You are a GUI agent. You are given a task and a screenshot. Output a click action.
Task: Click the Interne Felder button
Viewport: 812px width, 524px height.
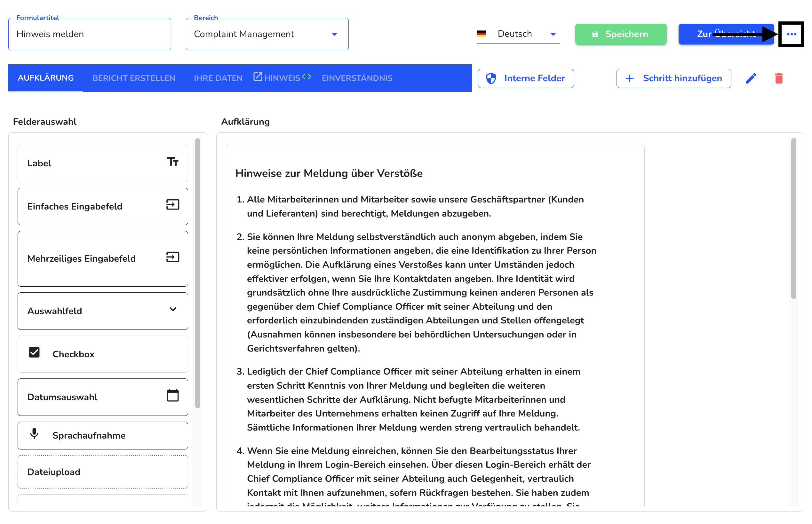525,78
